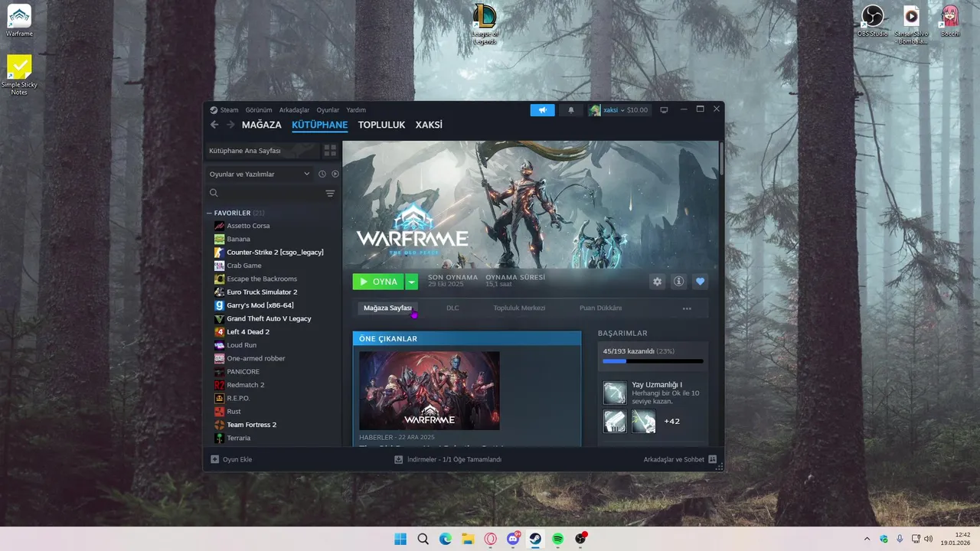
Task: Switch to the TOPLULUK tab
Action: point(381,125)
